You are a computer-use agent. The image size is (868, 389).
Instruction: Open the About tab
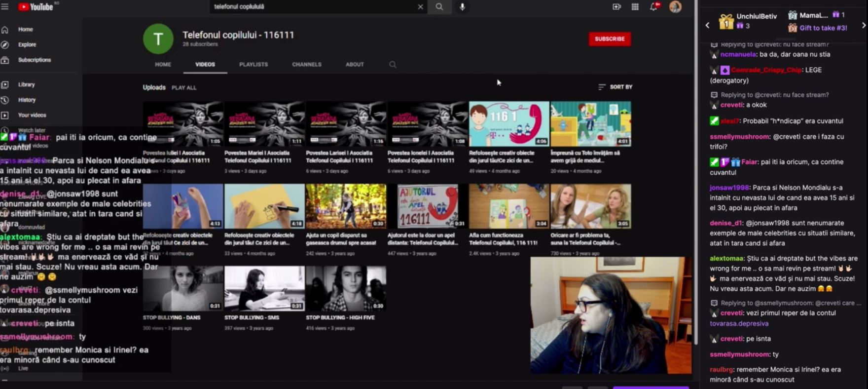355,65
